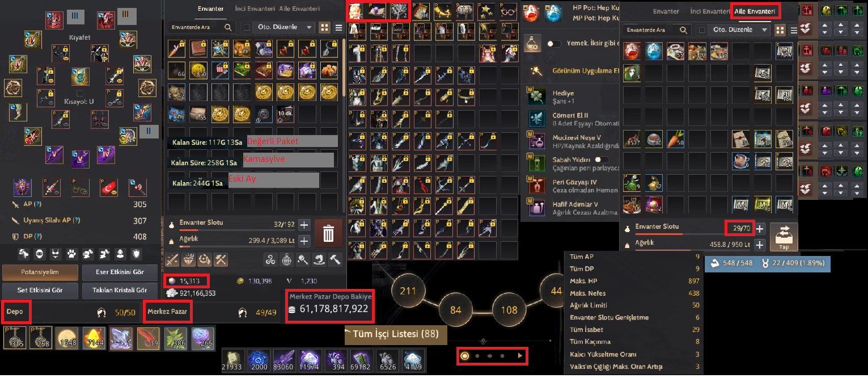868x378 pixels.
Task: Click the Potansiyelim button
Action: point(40,272)
